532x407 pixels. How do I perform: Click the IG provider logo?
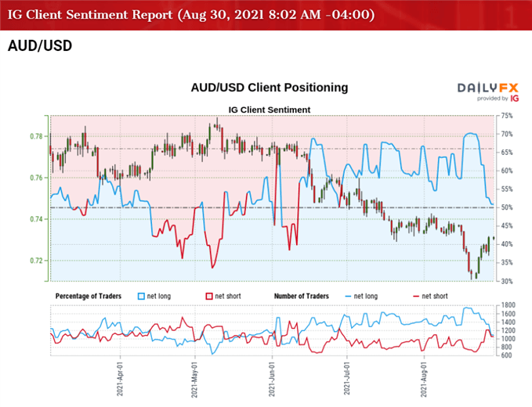(x=514, y=99)
